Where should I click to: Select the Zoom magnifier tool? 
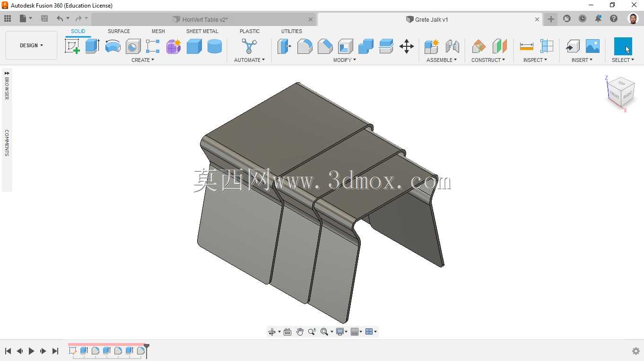(312, 332)
